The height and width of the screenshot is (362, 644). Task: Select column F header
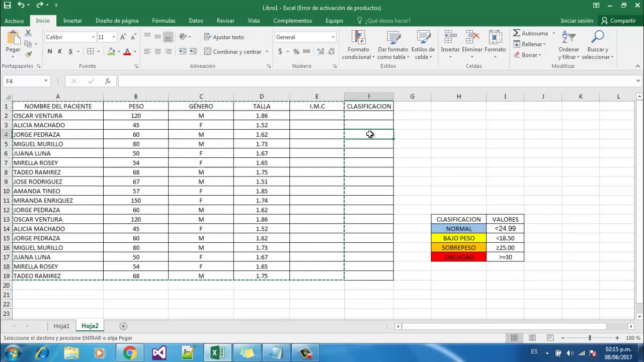coord(369,97)
